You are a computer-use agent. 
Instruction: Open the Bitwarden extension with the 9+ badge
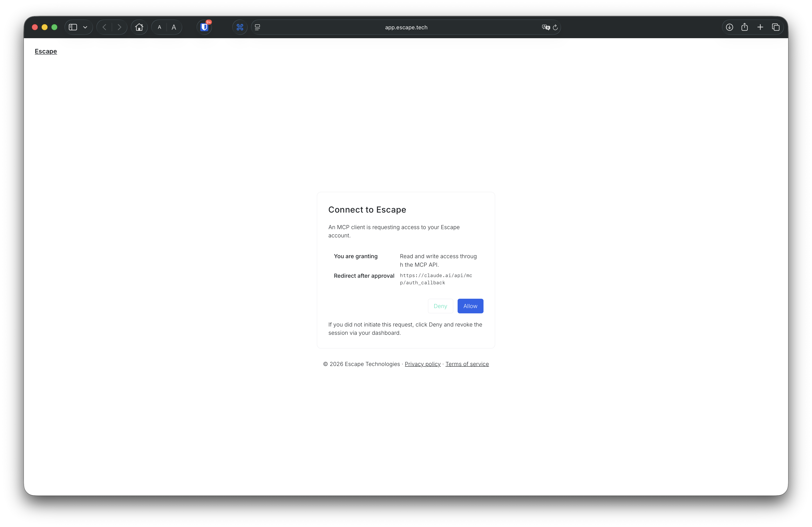coord(204,27)
